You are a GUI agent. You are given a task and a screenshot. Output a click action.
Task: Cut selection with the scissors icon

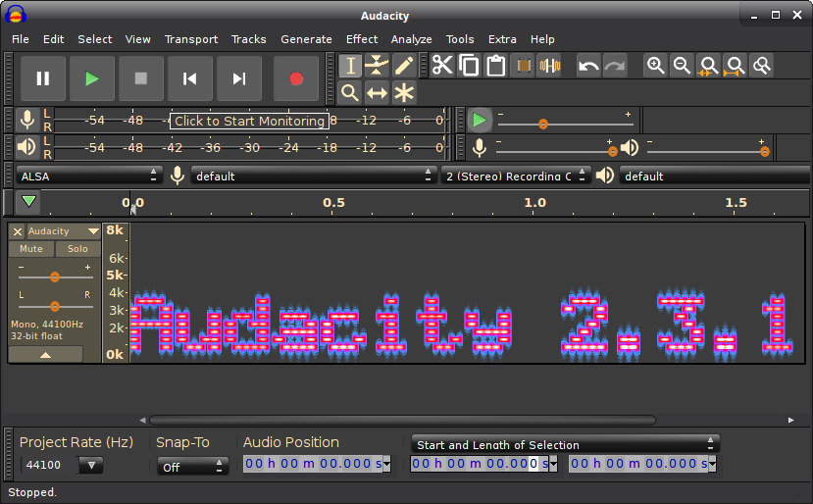(x=443, y=66)
